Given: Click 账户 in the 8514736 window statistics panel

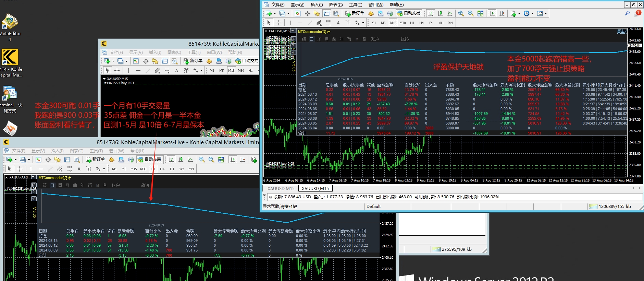Looking at the screenshot, I should 115,185.
